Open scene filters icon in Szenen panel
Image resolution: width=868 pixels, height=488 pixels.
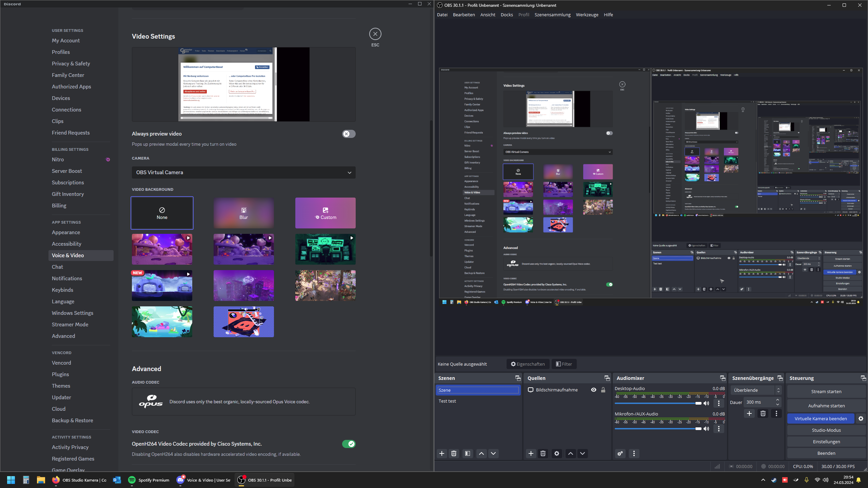coord(468,453)
